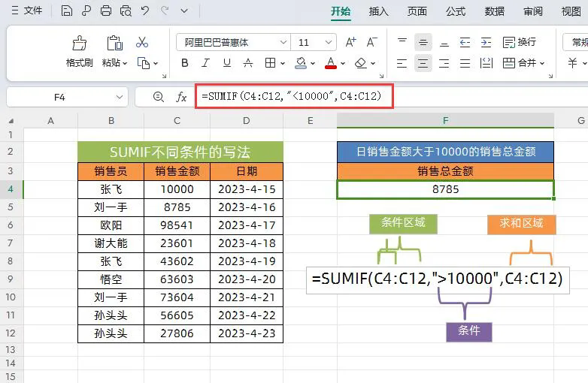Open the 公式 (Formulas) tab
Screen dimensions: 588x383
click(x=456, y=11)
